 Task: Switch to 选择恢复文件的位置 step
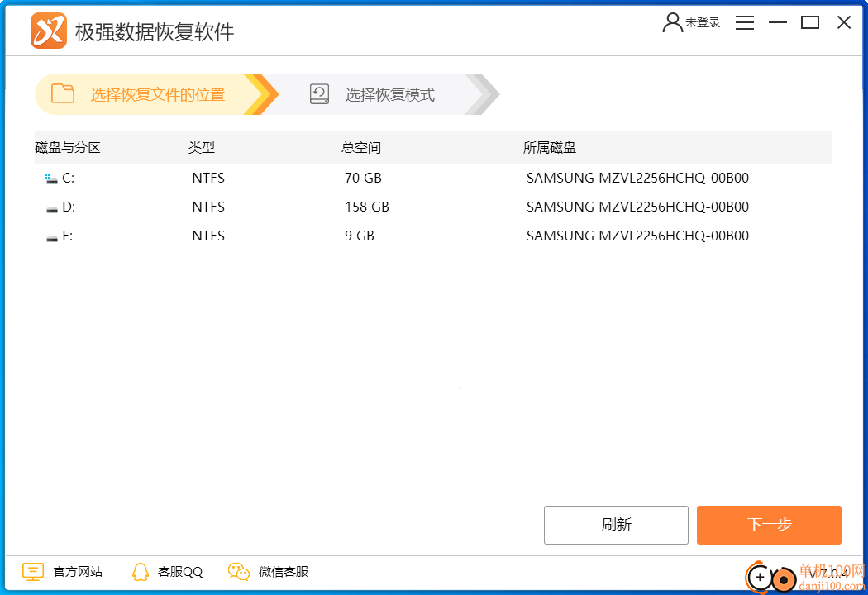click(x=157, y=94)
